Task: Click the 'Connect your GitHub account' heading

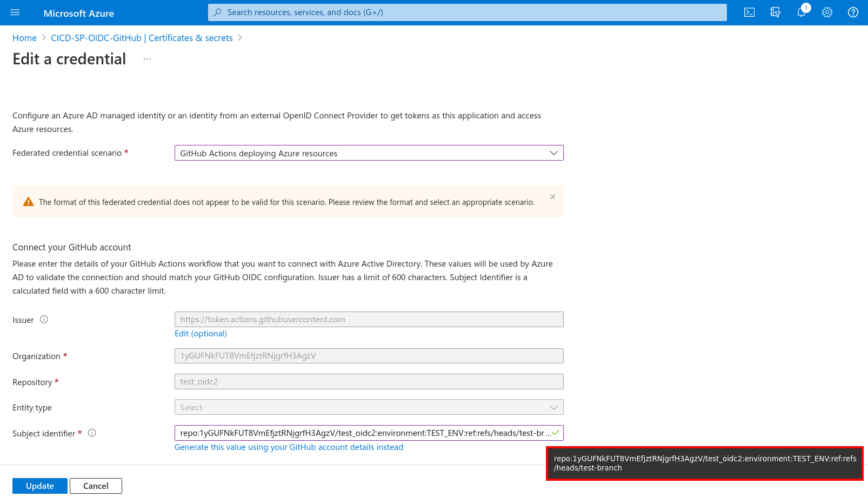Action: 72,247
